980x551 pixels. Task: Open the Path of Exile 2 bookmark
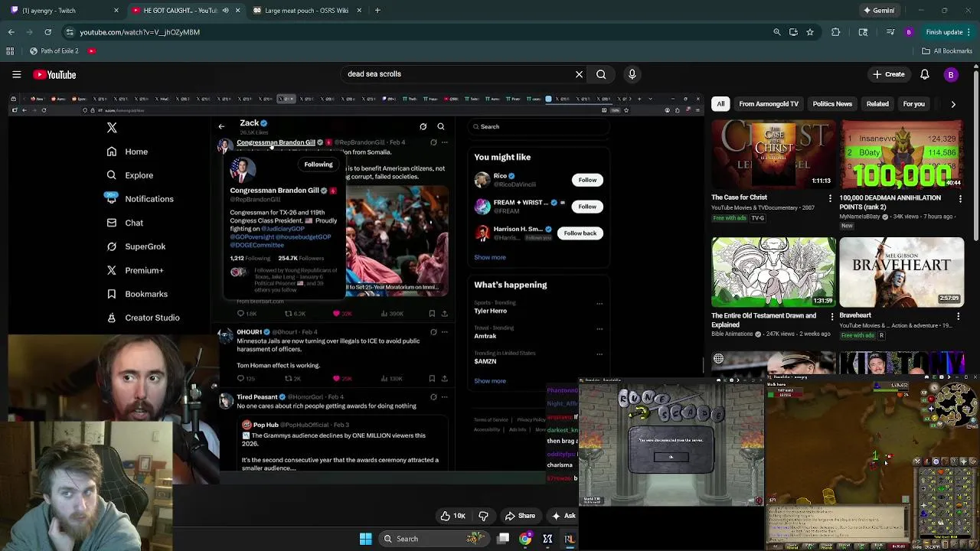[54, 51]
